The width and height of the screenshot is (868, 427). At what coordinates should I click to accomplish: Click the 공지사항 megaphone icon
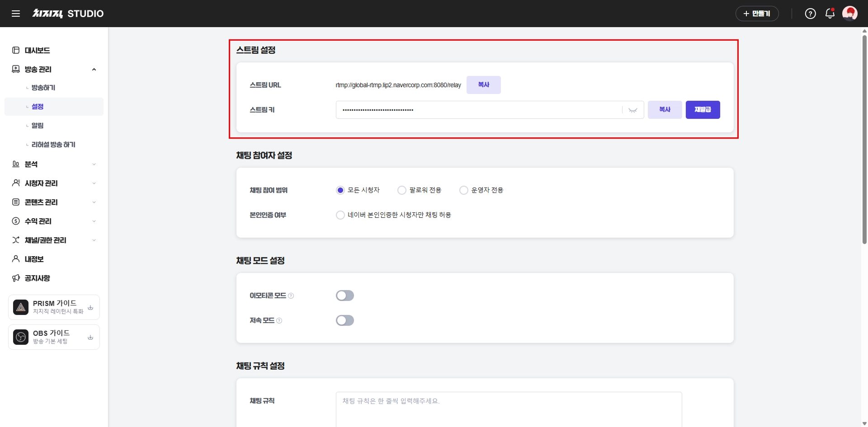pyautogui.click(x=16, y=278)
